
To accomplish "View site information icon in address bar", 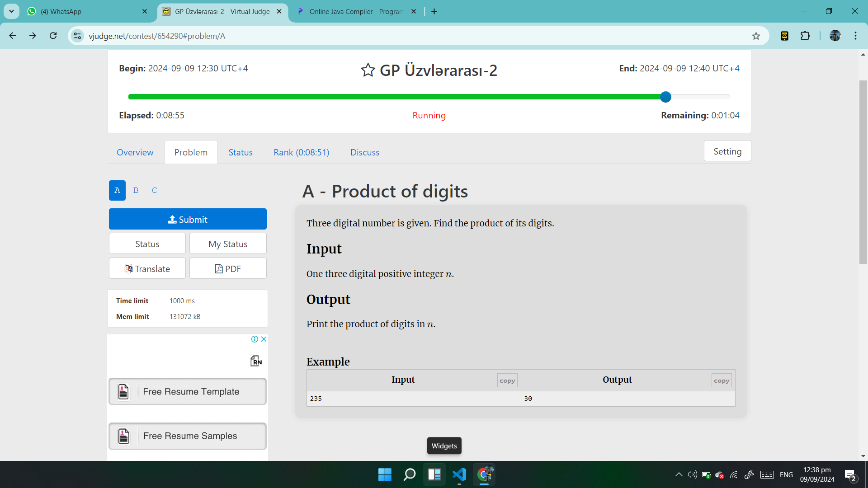I will pyautogui.click(x=78, y=36).
